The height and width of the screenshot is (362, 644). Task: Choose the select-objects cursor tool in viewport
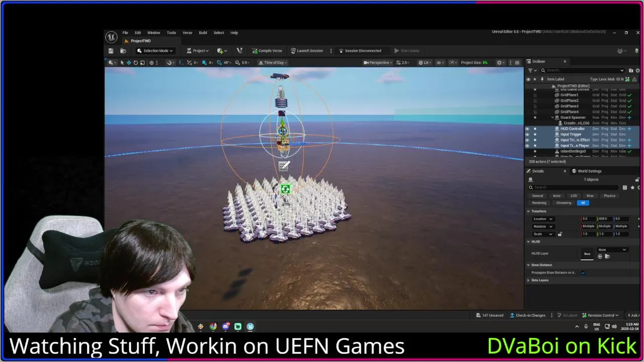122,63
